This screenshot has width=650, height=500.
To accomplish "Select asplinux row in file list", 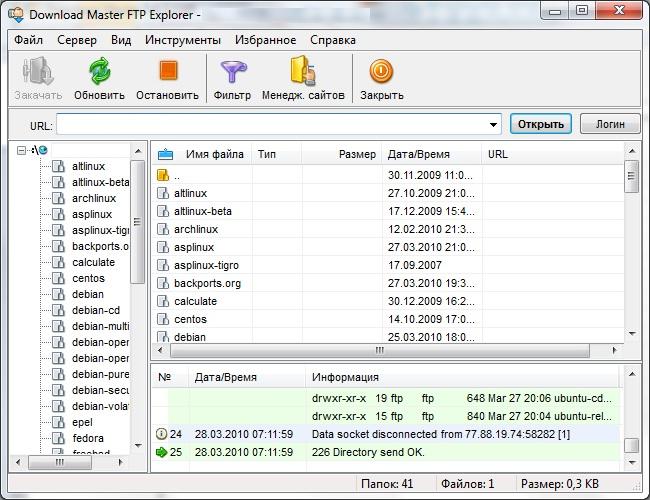I will pos(388,247).
